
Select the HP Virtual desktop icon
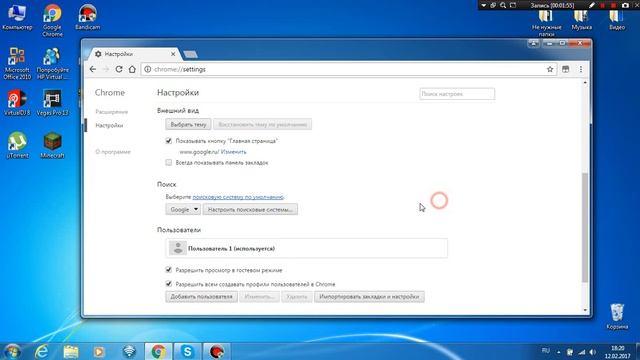(52, 63)
